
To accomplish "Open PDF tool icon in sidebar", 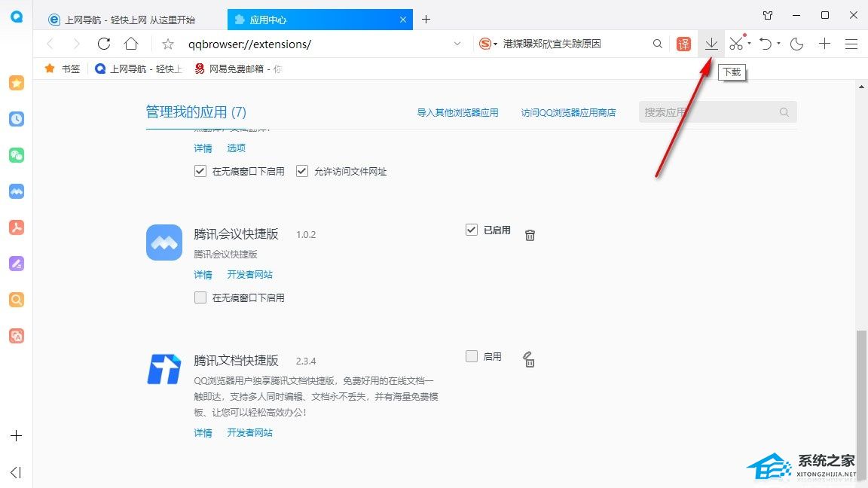I will [17, 227].
